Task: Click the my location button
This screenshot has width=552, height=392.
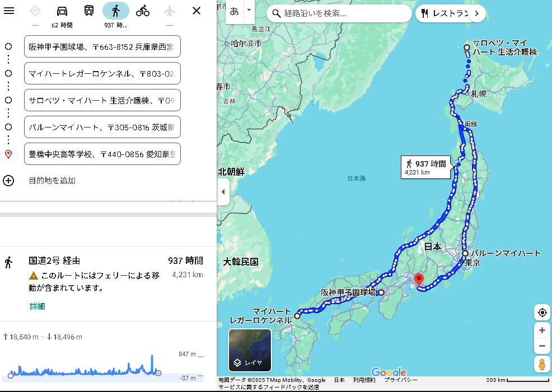Action: (x=542, y=312)
